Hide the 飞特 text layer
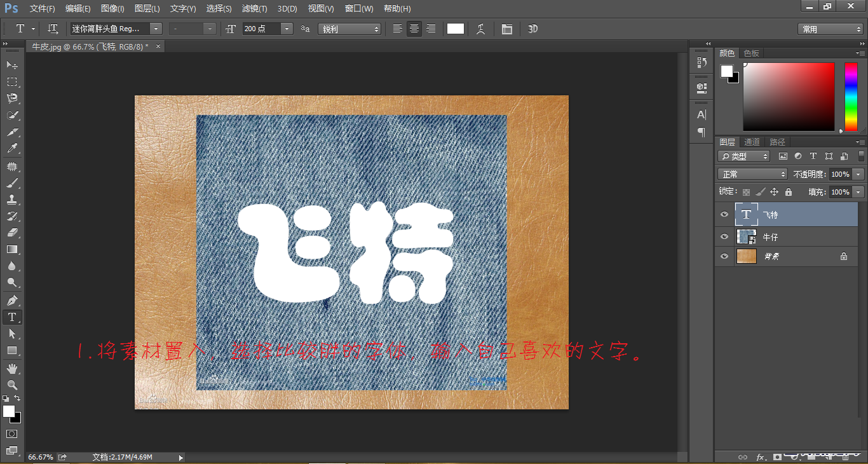This screenshot has width=868, height=464. click(724, 214)
